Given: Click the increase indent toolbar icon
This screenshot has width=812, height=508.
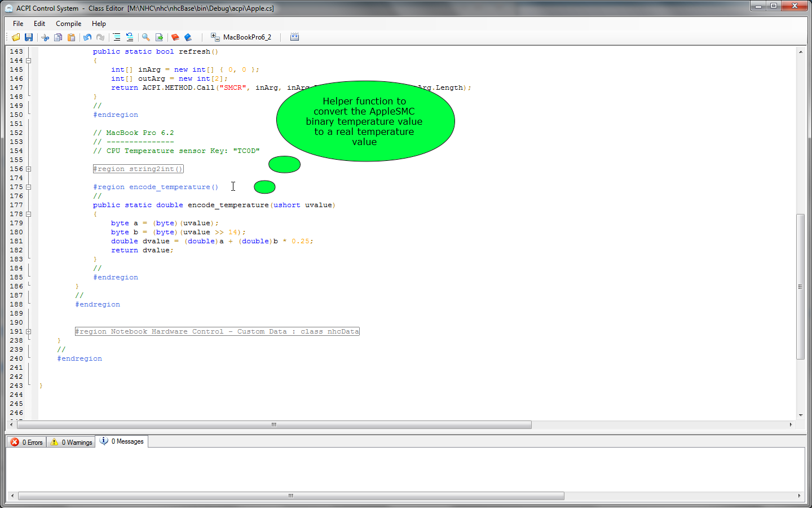Looking at the screenshot, I should pyautogui.click(x=117, y=37).
